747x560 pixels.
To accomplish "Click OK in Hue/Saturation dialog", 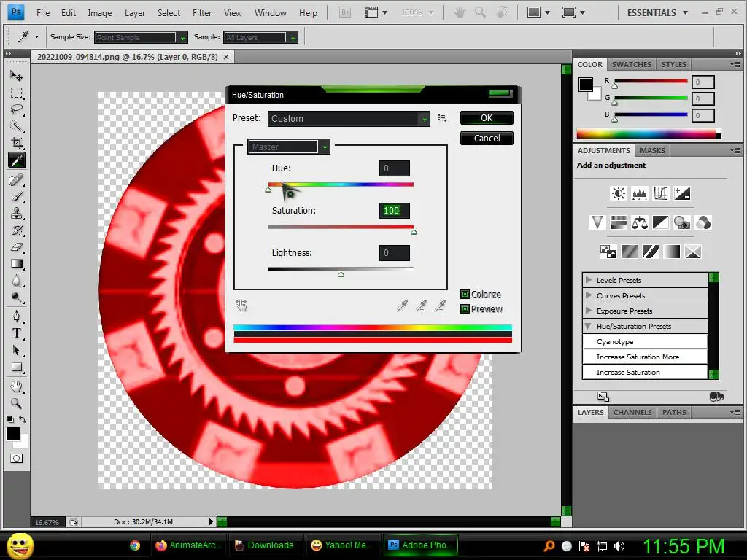I will point(487,117).
